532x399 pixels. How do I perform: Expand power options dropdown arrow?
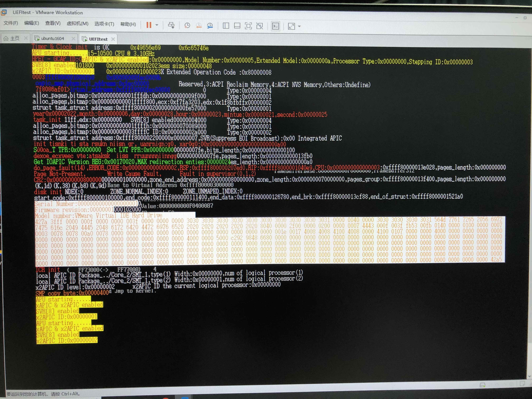pos(157,25)
